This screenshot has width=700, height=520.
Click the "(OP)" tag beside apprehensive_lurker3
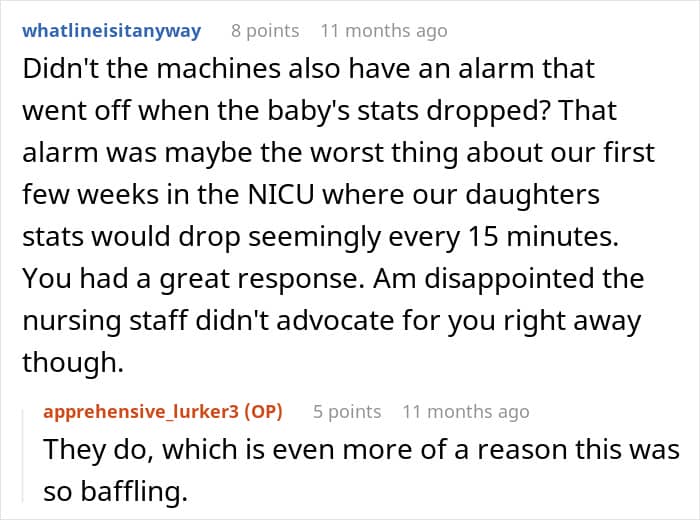[x=263, y=412]
